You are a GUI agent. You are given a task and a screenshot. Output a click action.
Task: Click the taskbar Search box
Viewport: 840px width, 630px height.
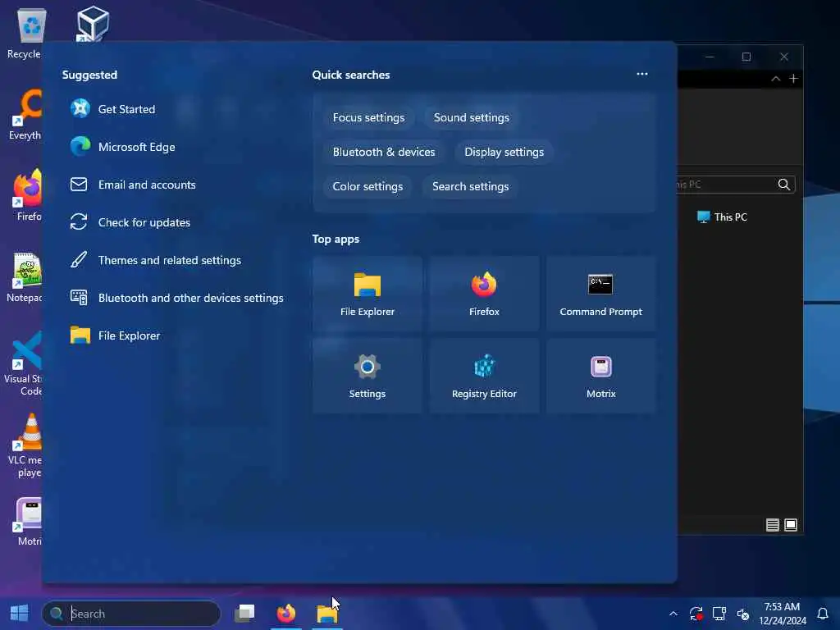(x=131, y=614)
